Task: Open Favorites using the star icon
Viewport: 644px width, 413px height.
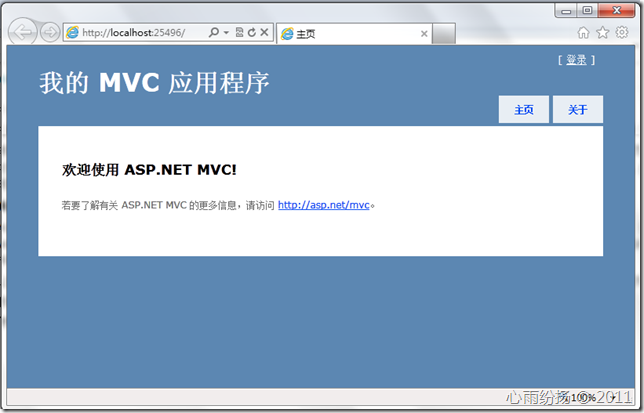Action: coord(602,32)
